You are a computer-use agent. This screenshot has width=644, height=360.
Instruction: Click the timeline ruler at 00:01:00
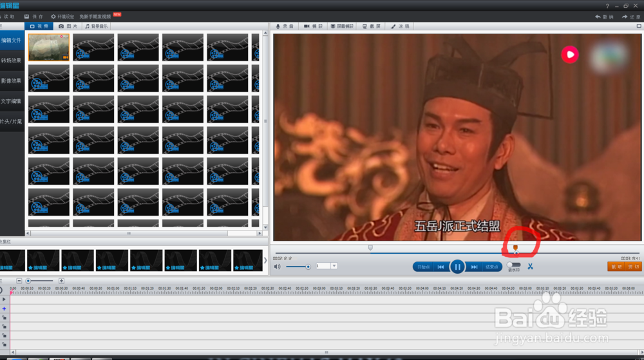(x=113, y=289)
